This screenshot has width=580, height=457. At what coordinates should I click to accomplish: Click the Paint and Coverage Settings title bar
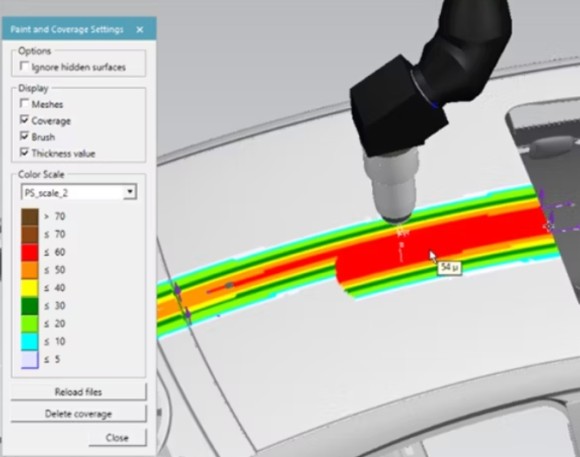coord(79,29)
